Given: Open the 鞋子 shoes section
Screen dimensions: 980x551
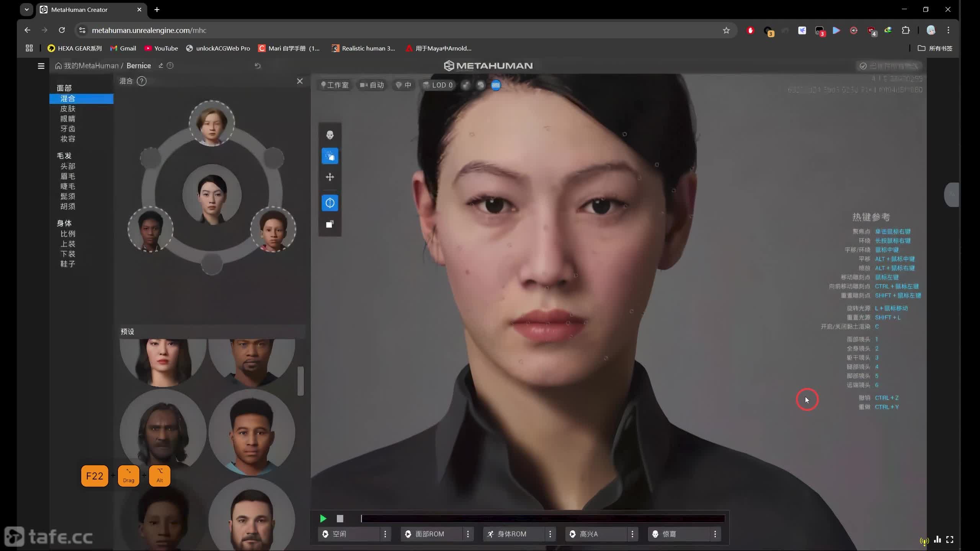Looking at the screenshot, I should [68, 264].
